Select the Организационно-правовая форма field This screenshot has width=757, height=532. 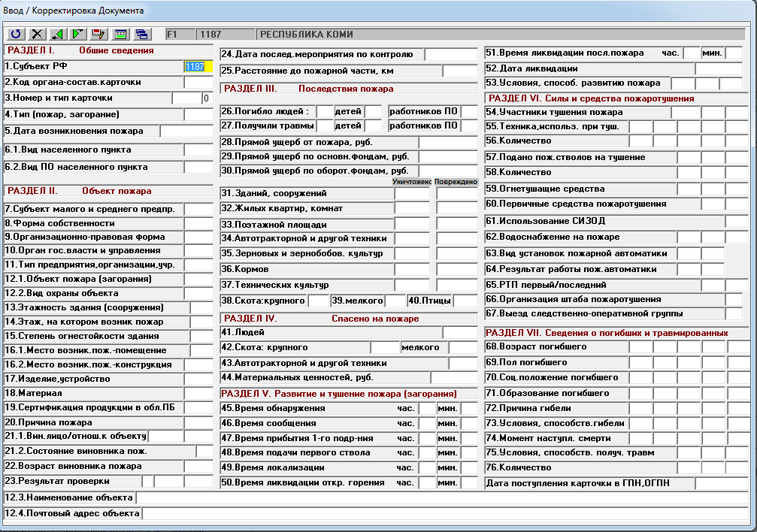[198, 237]
